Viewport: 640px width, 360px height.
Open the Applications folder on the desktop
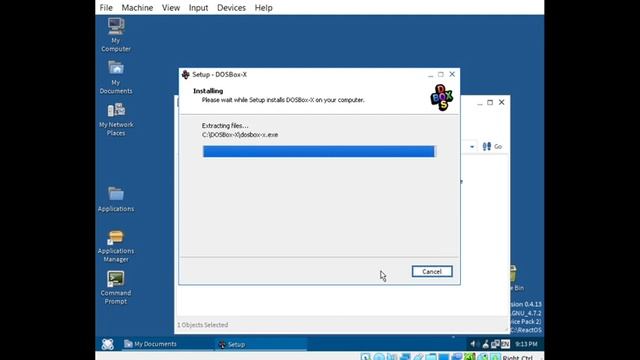(x=116, y=199)
